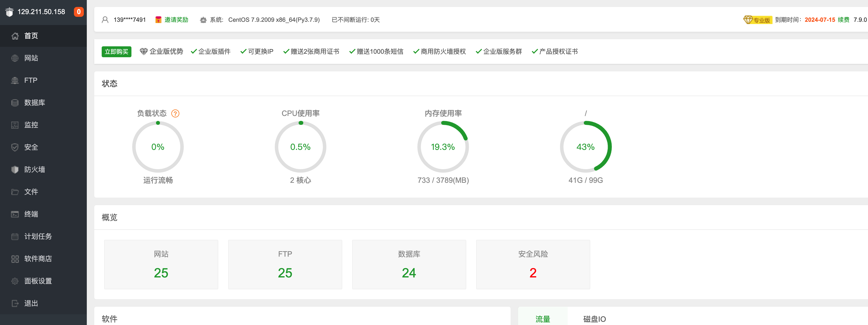Click the diamond icon beside 企业版优势

(144, 52)
